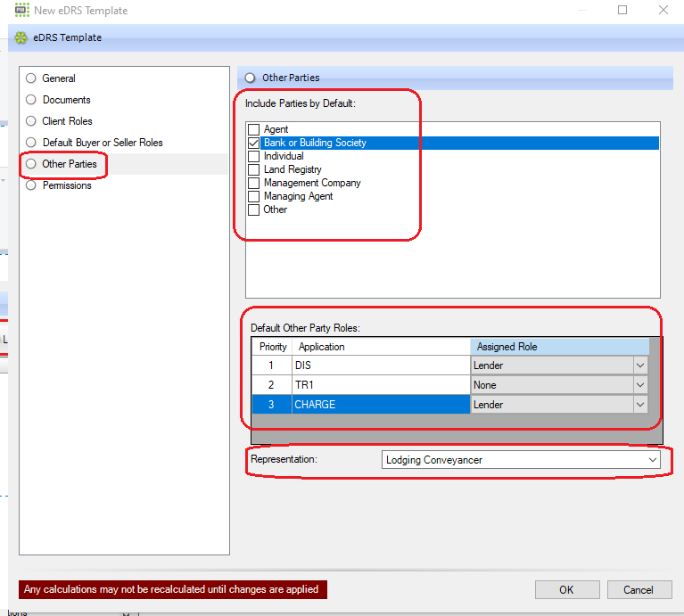Screen dimensions: 684x616
Task: Open the Representation dropdown
Action: [x=654, y=460]
